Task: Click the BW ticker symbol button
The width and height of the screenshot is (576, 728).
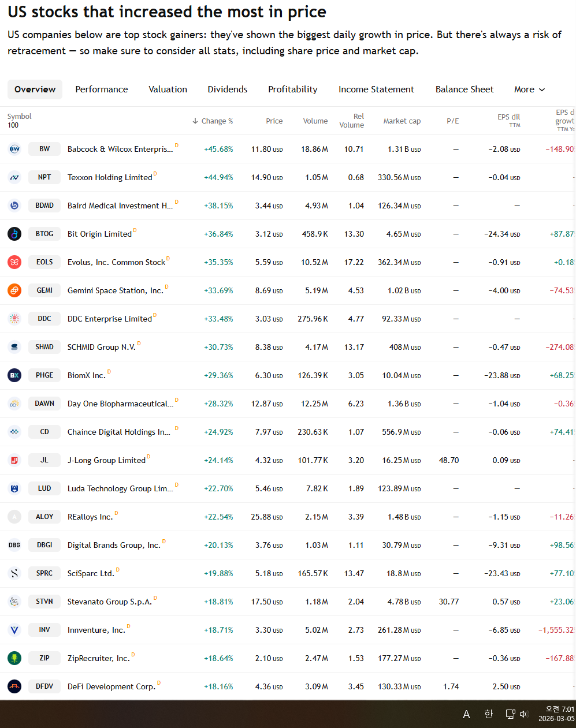Action: [44, 149]
